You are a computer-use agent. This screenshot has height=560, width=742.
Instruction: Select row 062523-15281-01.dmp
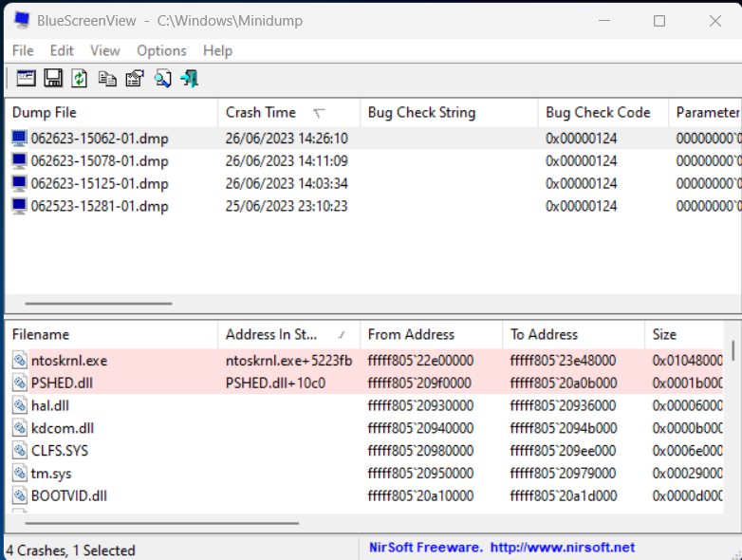(373, 206)
